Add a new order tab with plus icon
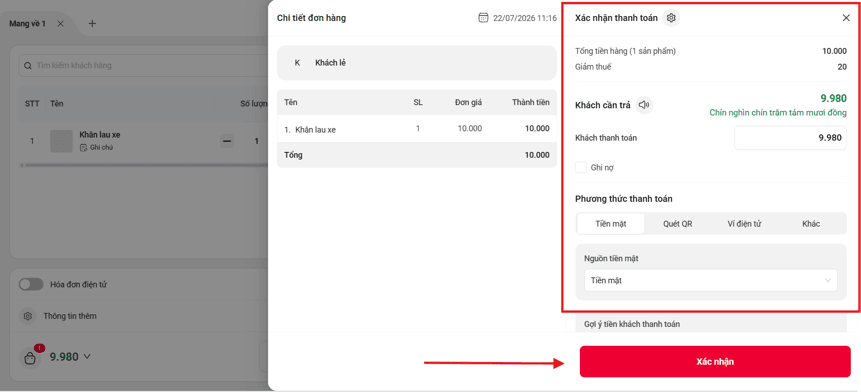Viewport: 861px width, 392px height. 92,24
